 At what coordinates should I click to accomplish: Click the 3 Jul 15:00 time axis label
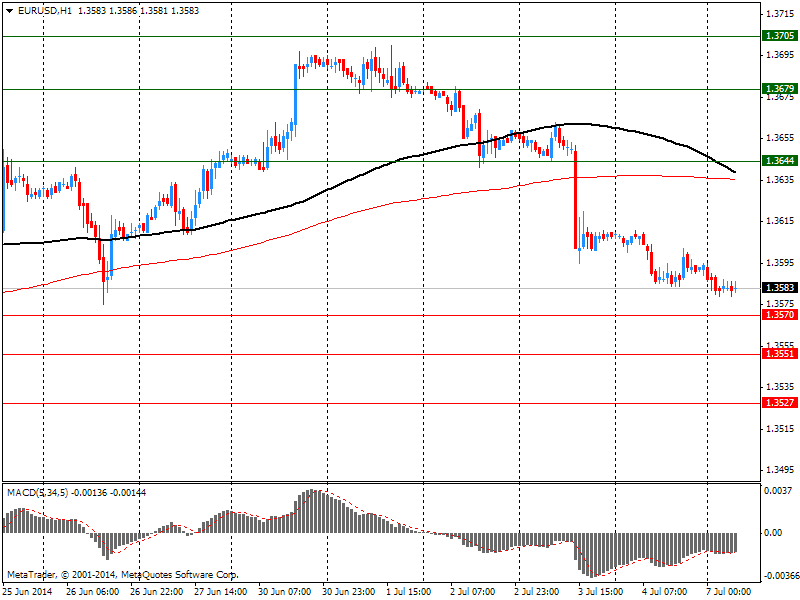coord(601,592)
